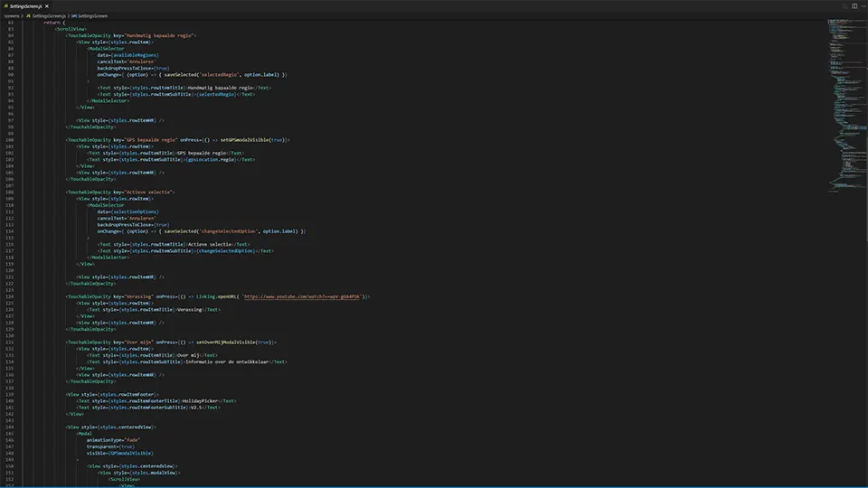
Task: Open the SettingsScreen symbol breadcrumb
Action: tap(90, 16)
